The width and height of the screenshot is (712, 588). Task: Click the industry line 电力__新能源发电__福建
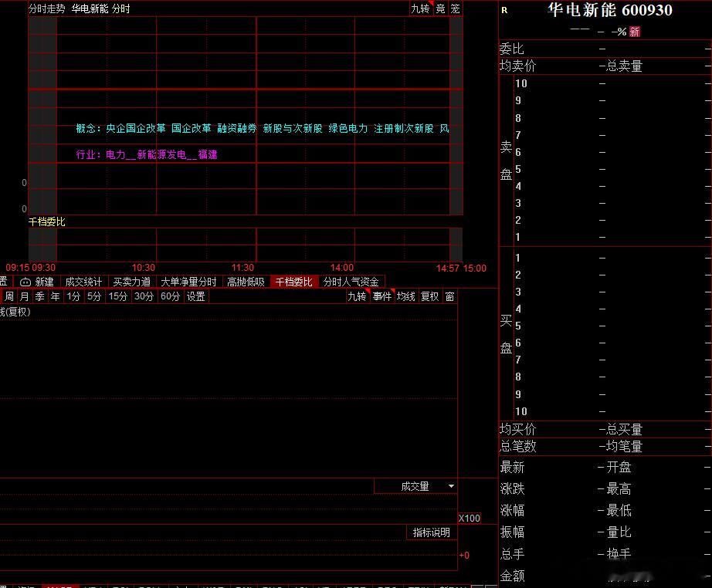pyautogui.click(x=161, y=154)
